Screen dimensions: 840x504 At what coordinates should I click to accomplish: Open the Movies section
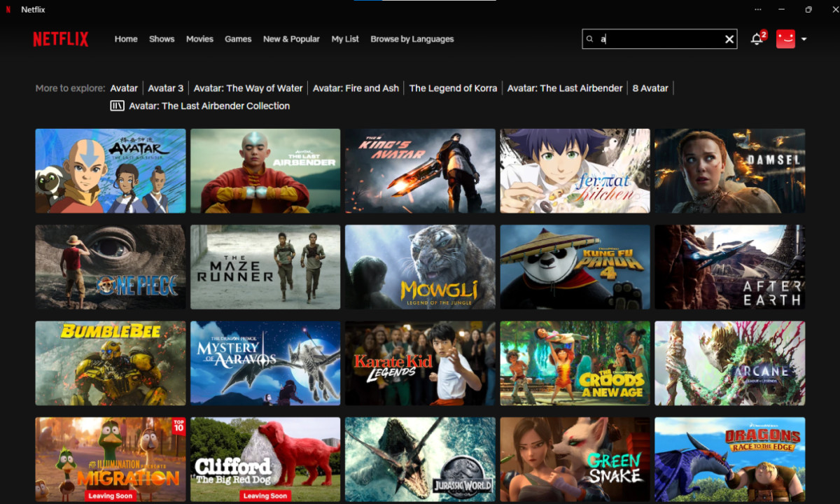pyautogui.click(x=199, y=39)
